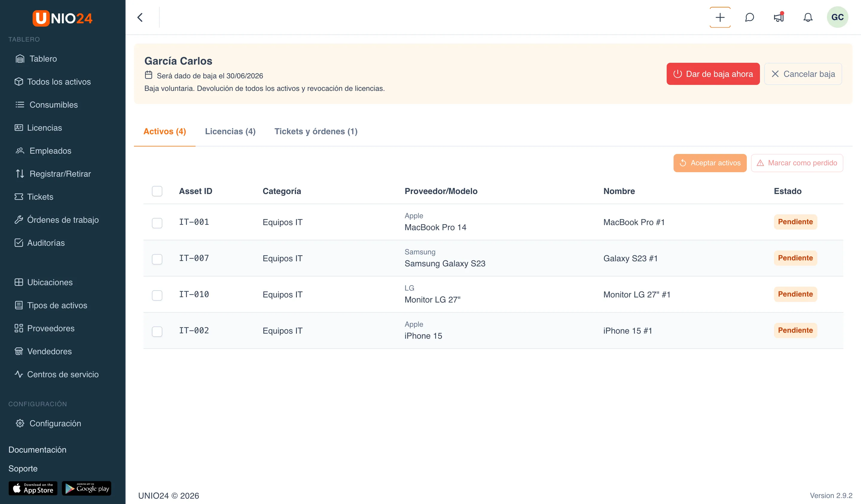Open the GC user avatar menu

[x=837, y=17]
